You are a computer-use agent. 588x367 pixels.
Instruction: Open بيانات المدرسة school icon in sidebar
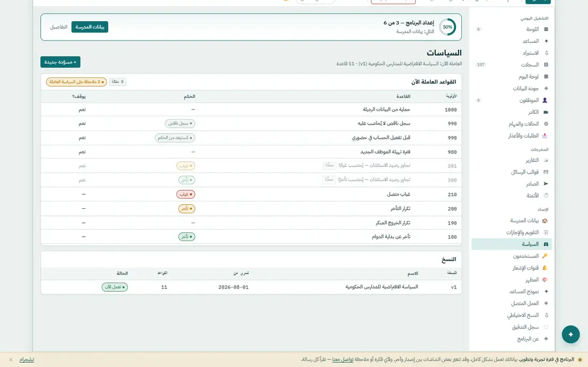tap(545, 221)
